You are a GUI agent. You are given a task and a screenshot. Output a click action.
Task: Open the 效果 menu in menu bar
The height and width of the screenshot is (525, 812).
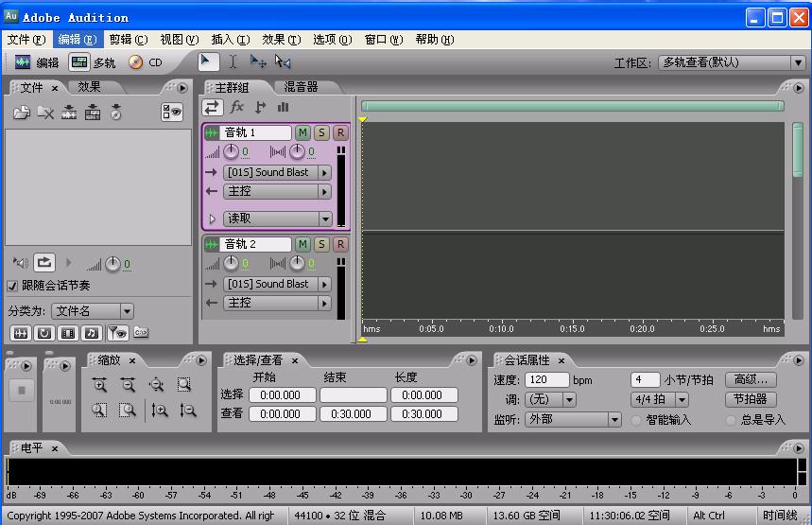point(281,40)
